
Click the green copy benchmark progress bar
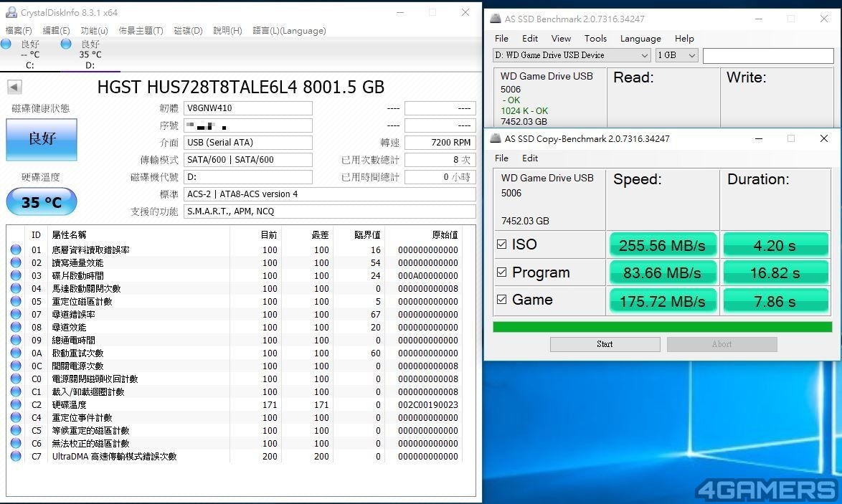[x=662, y=327]
